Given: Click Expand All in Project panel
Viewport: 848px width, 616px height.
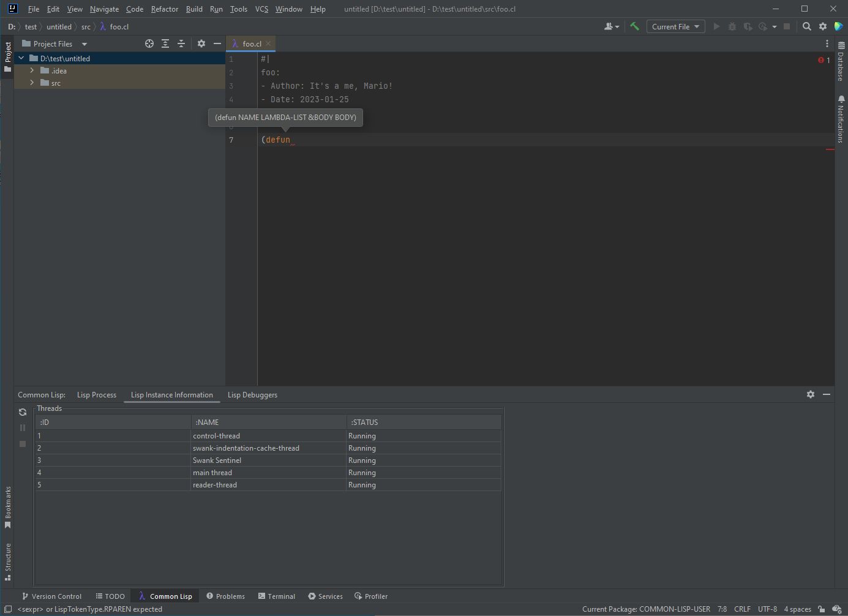Looking at the screenshot, I should (165, 43).
